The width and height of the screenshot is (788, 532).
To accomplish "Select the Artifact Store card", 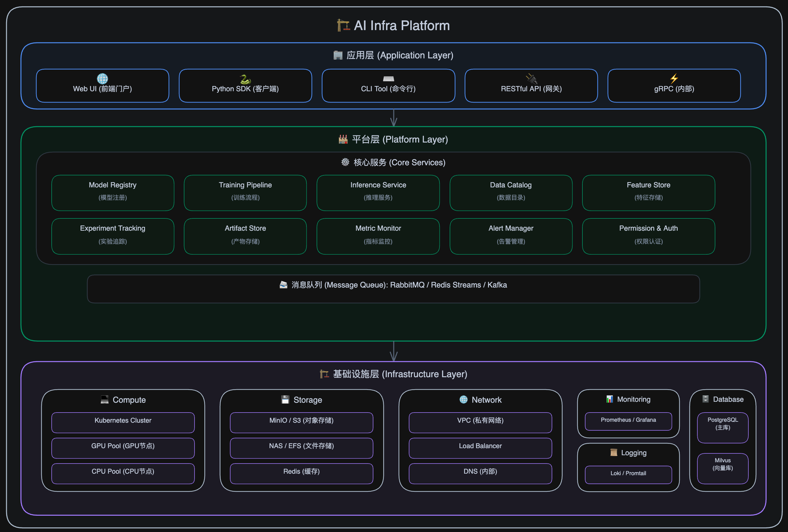I will tap(245, 237).
